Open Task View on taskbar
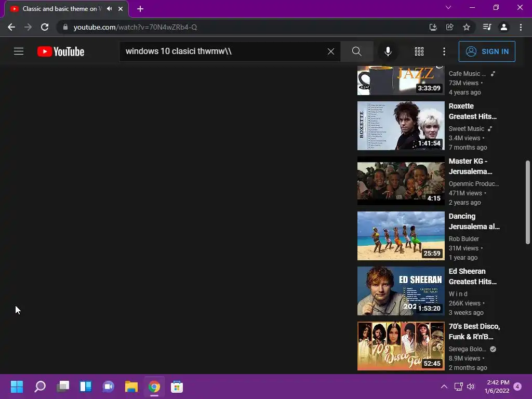Image resolution: width=532 pixels, height=399 pixels. click(x=63, y=387)
